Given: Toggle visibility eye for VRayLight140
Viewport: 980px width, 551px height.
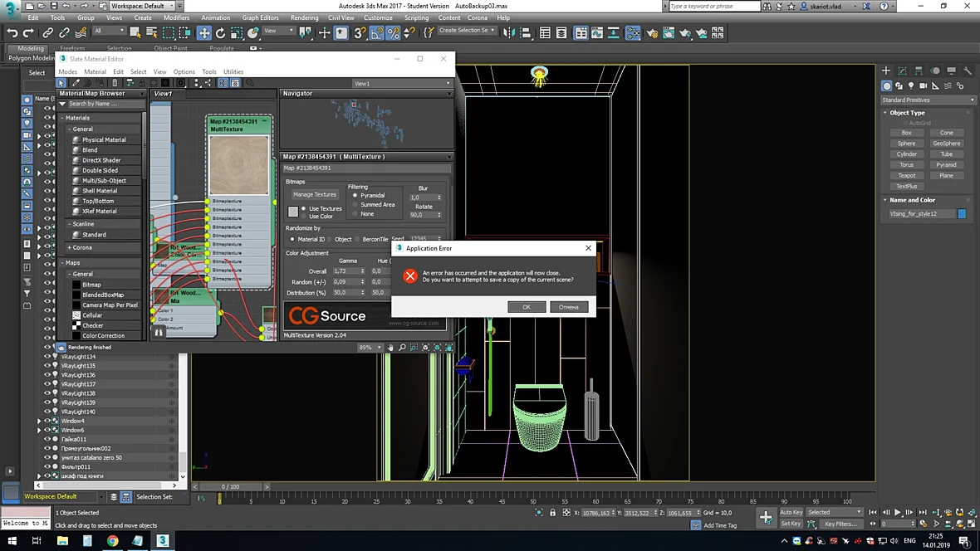Looking at the screenshot, I should [x=47, y=412].
